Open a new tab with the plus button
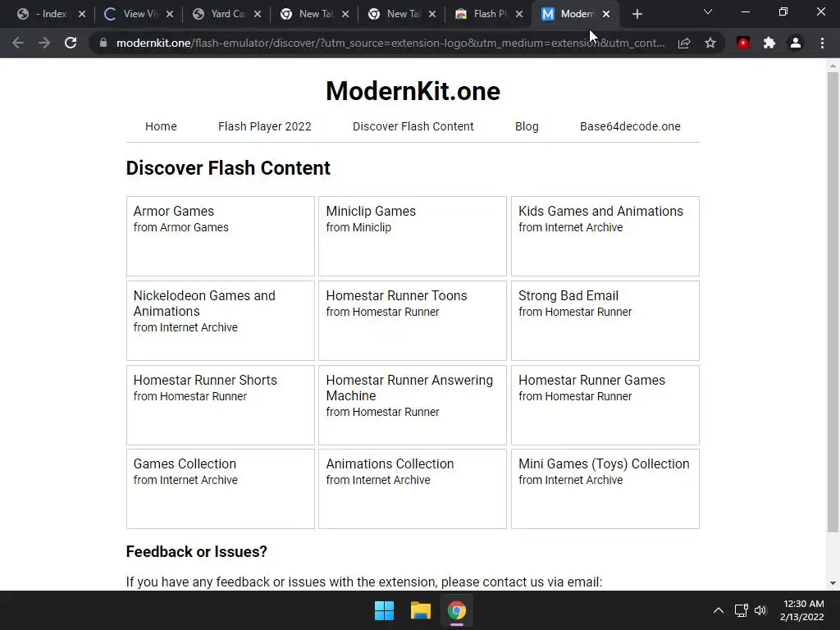Viewport: 840px width, 630px height. [637, 15]
